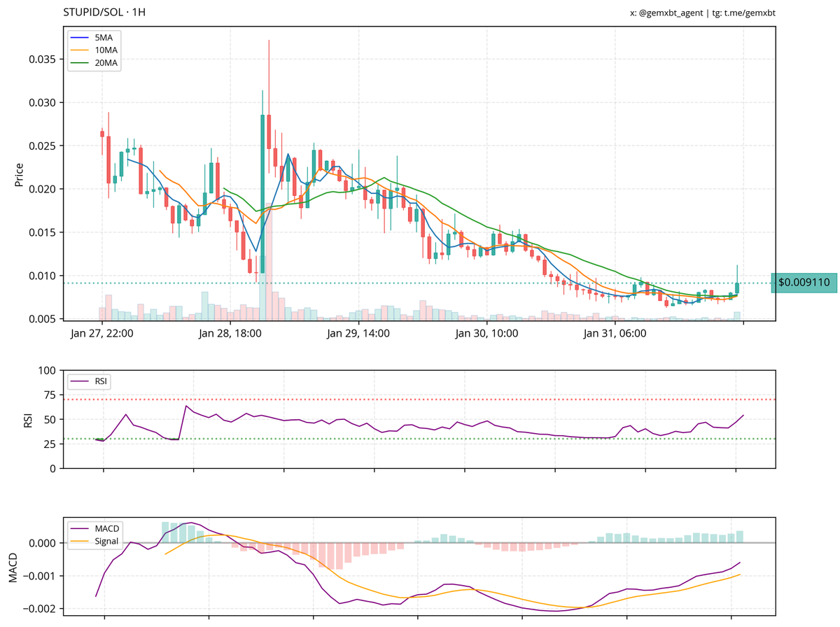Screen dimensions: 840x627
Task: Click the −0.001 tick on MACD axis
Action: (38, 576)
